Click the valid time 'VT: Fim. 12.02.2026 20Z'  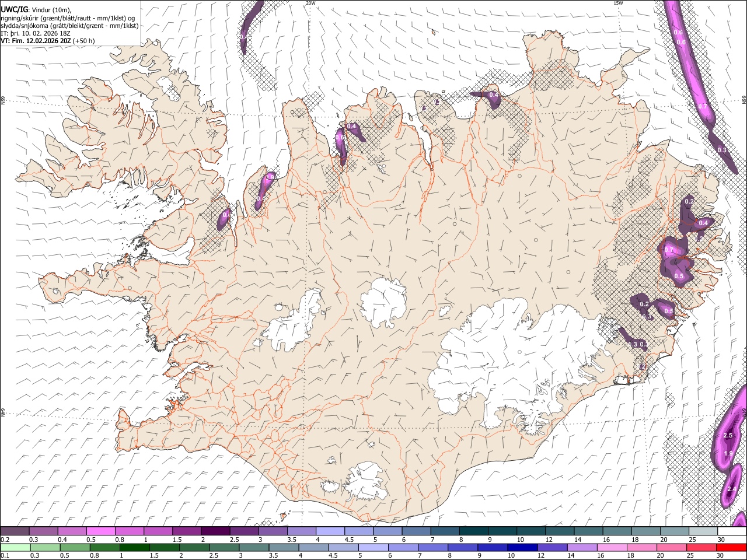[x=36, y=41]
